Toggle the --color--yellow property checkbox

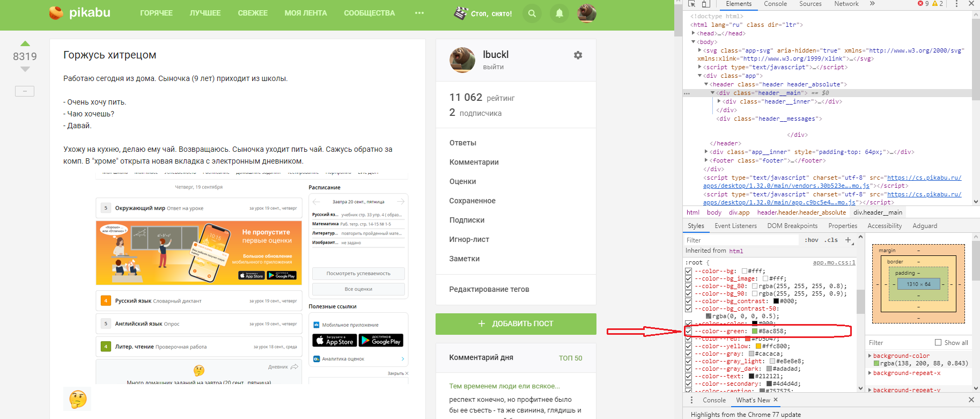pyautogui.click(x=688, y=346)
